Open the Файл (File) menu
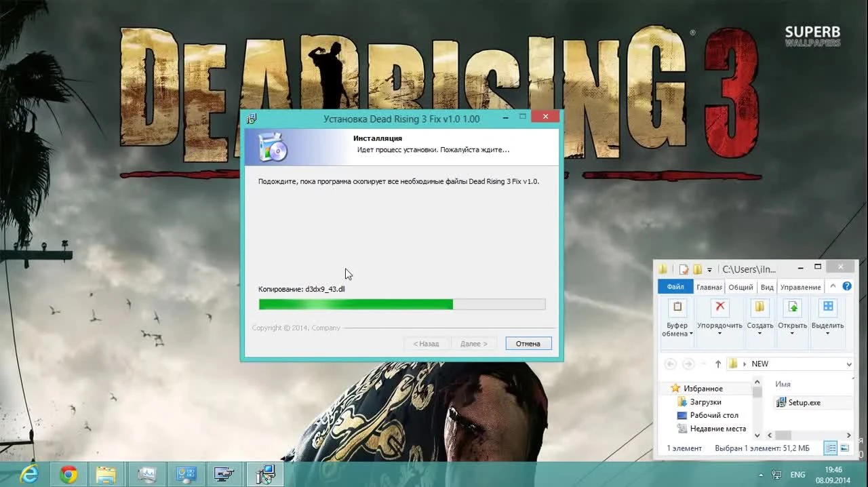The width and height of the screenshot is (868, 487). click(x=675, y=286)
